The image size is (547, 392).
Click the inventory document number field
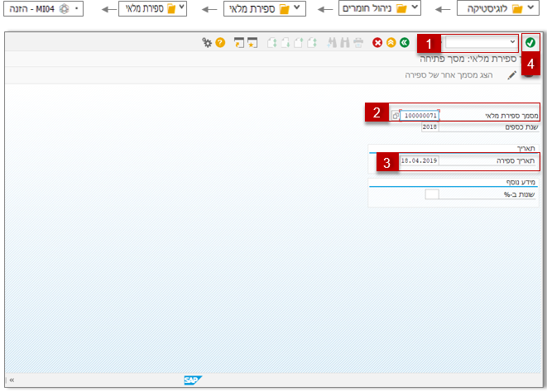click(x=420, y=116)
